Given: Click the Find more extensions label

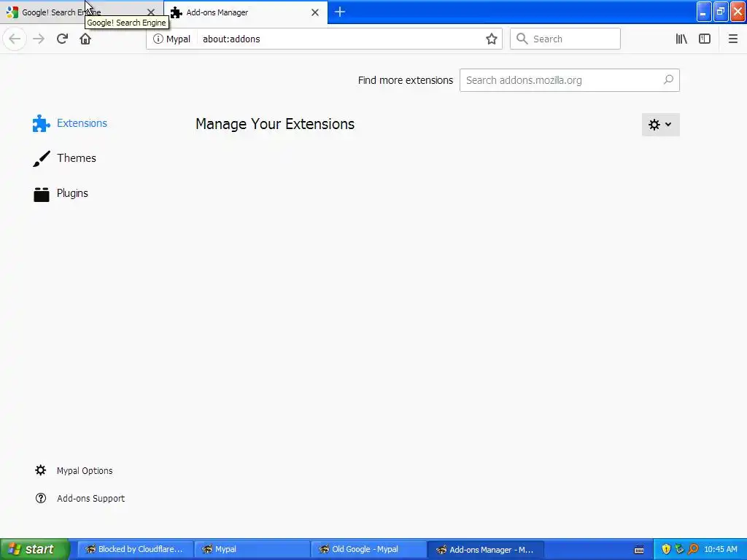Looking at the screenshot, I should pyautogui.click(x=406, y=80).
